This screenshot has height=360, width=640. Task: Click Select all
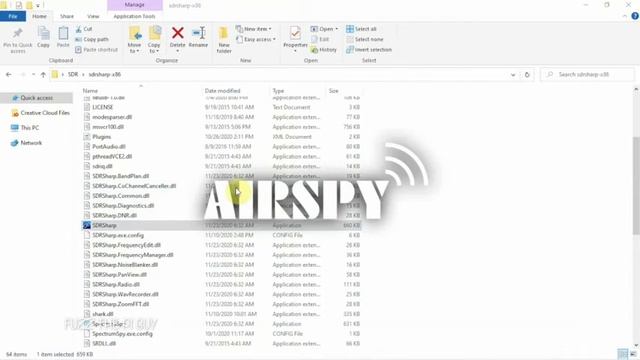click(x=361, y=29)
